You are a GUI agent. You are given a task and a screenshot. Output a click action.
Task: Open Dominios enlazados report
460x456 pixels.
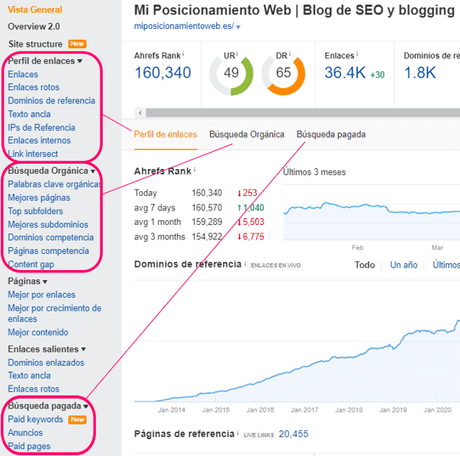click(x=46, y=362)
